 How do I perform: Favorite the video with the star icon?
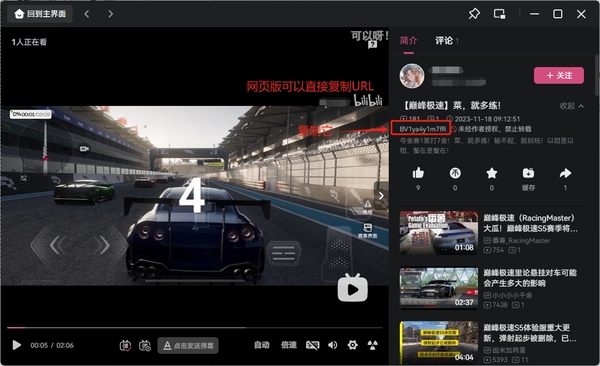[x=492, y=173]
